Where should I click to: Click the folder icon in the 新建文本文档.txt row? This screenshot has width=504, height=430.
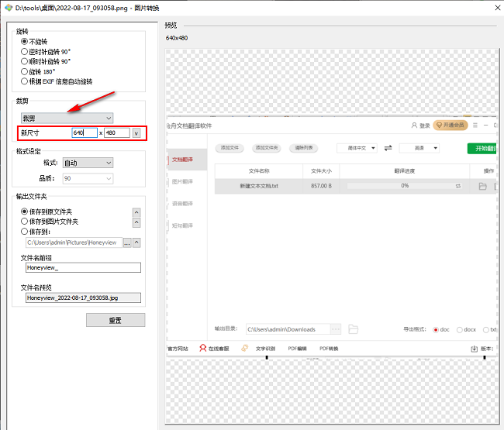[x=482, y=186]
